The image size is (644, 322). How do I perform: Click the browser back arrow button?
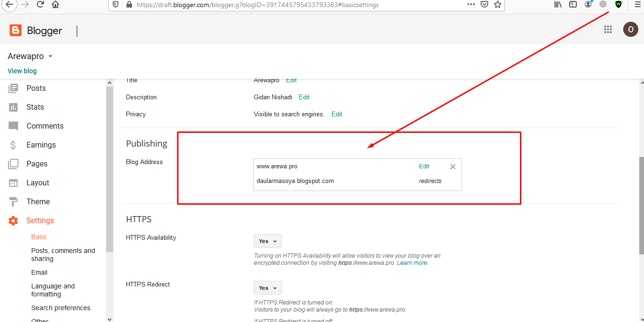point(9,4)
